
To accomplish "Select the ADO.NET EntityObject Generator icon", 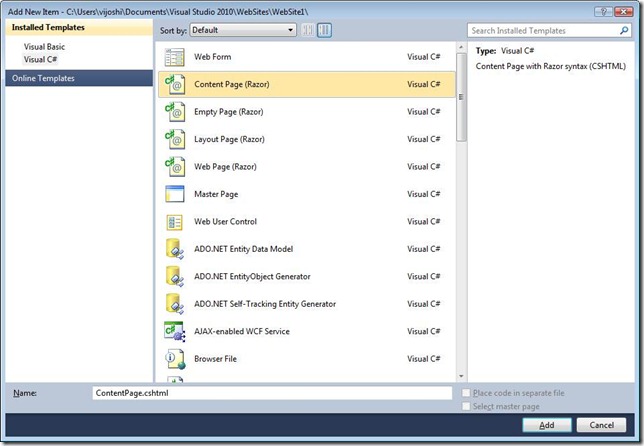I will [175, 276].
